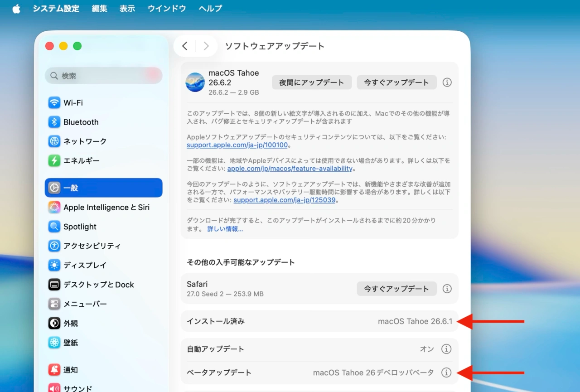Open apple.com/jp/macos/feature-availability link
The height and width of the screenshot is (392, 580).
click(290, 169)
